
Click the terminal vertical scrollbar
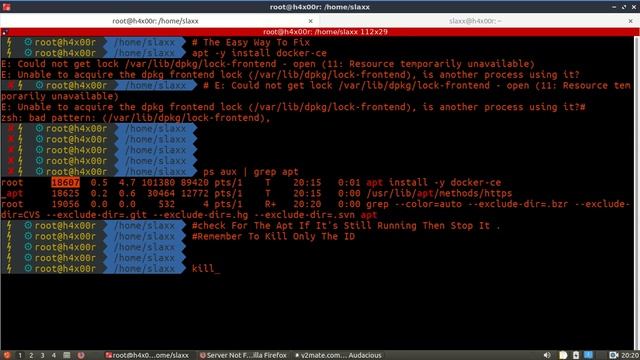[637, 192]
